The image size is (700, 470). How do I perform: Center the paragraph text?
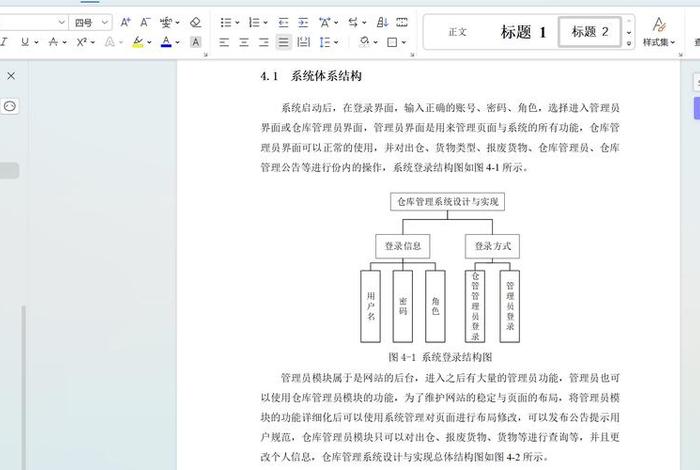coord(244,42)
